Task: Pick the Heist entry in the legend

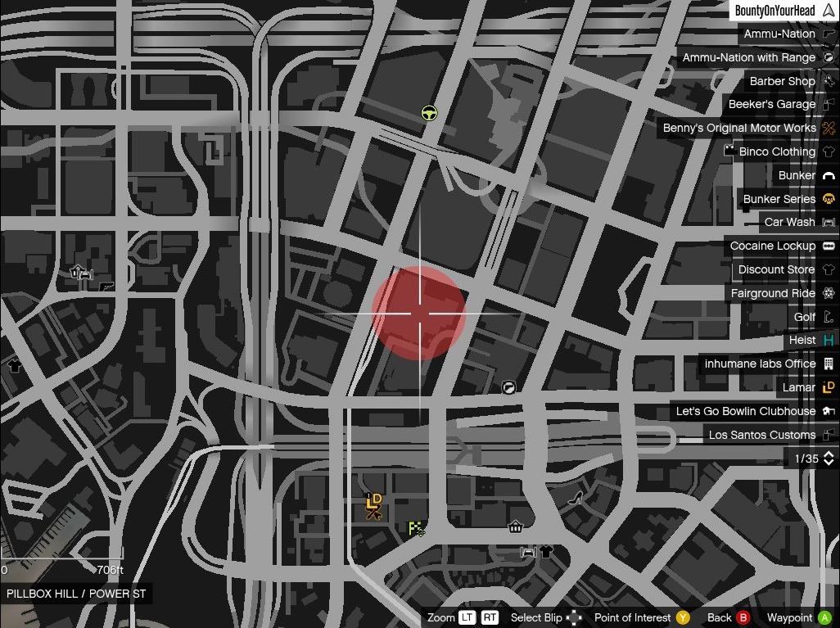Action: 802,340
